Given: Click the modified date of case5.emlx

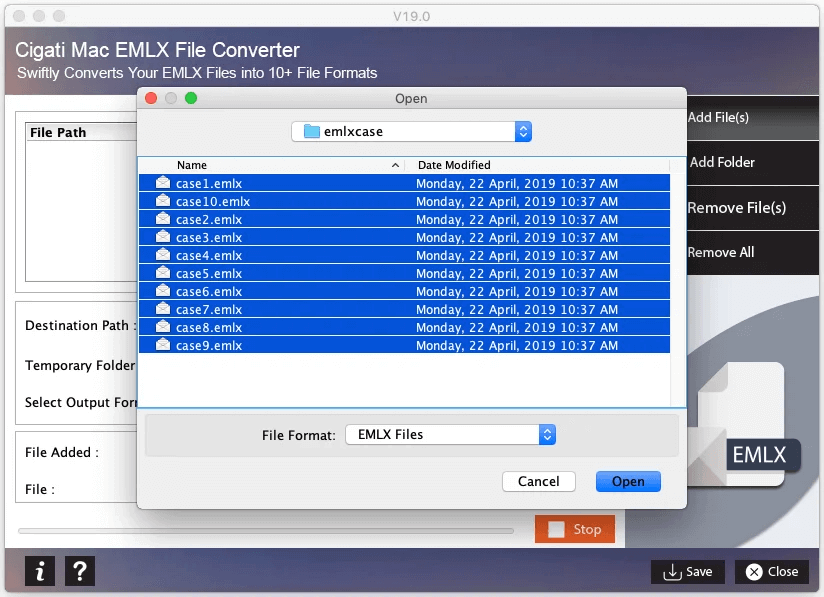Looking at the screenshot, I should [x=517, y=273].
